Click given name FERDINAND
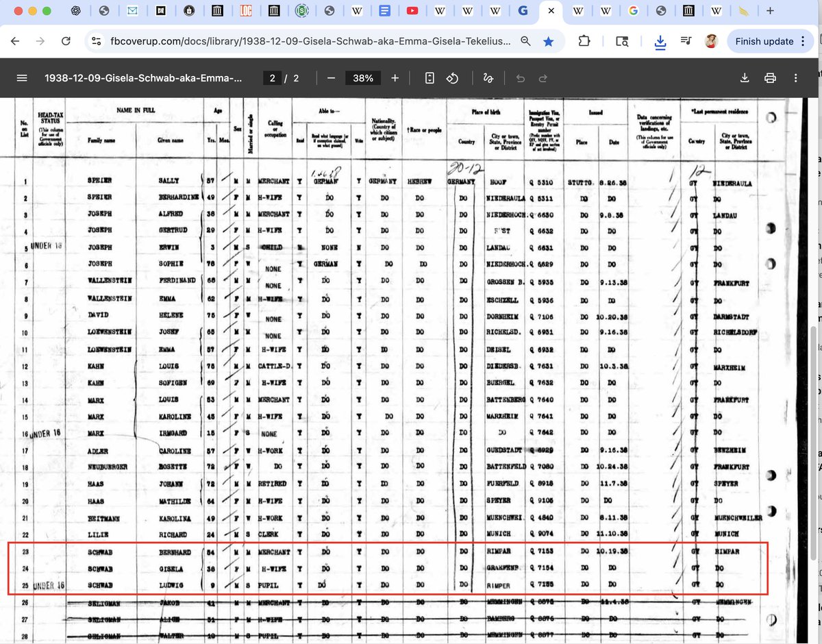The image size is (822, 644). [x=177, y=281]
